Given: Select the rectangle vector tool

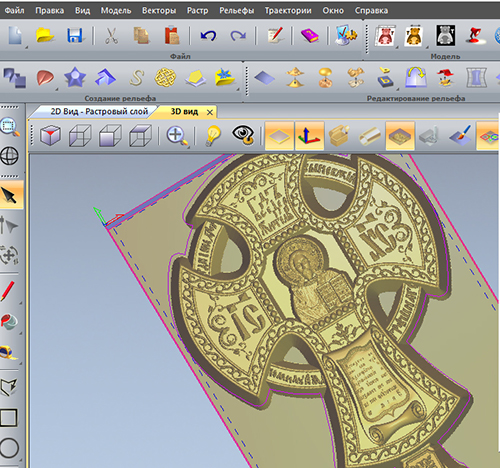Looking at the screenshot, I should pos(9,418).
